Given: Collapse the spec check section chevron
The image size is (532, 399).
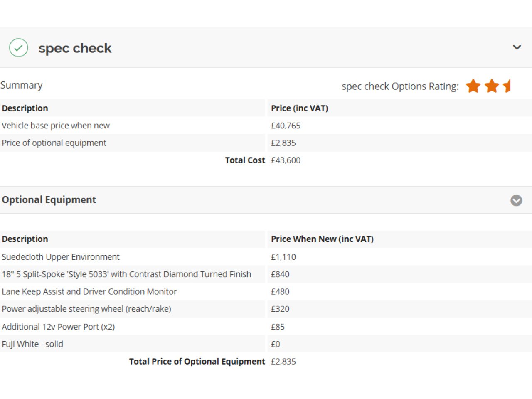Looking at the screenshot, I should click(x=517, y=47).
